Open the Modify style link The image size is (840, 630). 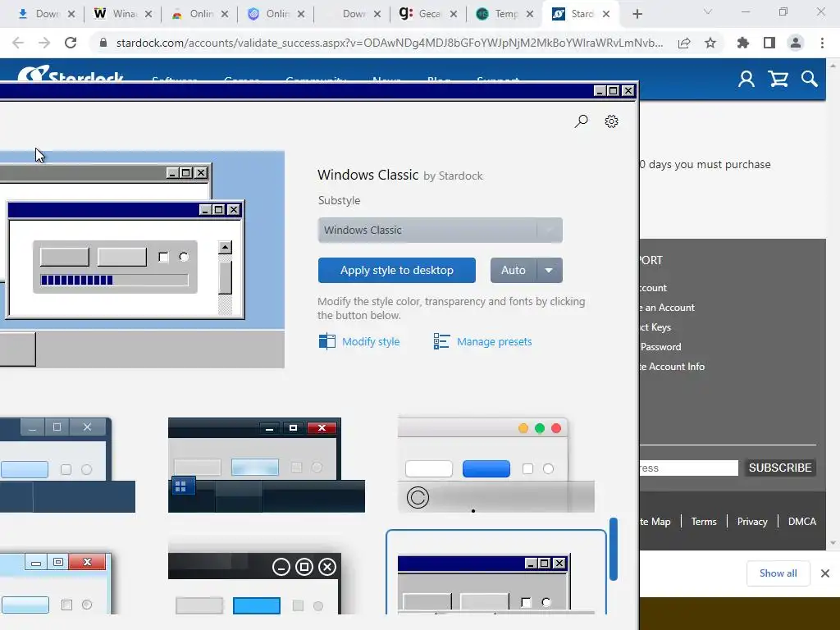pyautogui.click(x=371, y=342)
